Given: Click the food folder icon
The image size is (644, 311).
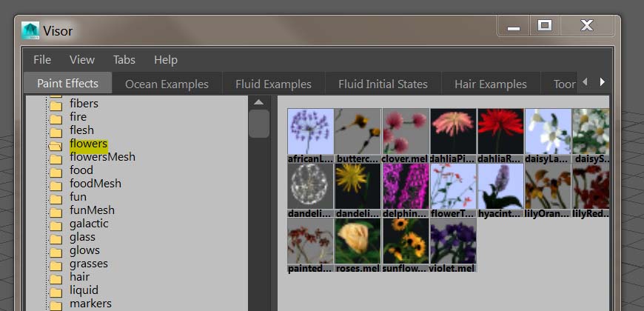Looking at the screenshot, I should [56, 172].
